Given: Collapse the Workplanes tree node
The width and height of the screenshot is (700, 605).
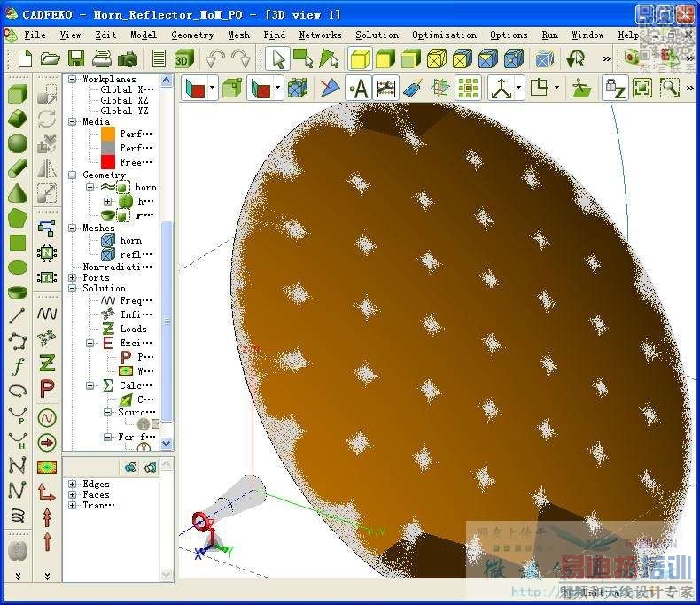Looking at the screenshot, I should pos(72,80).
